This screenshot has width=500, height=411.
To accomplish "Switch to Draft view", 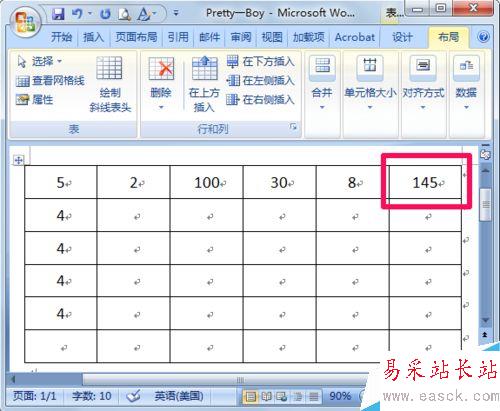I will (313, 397).
